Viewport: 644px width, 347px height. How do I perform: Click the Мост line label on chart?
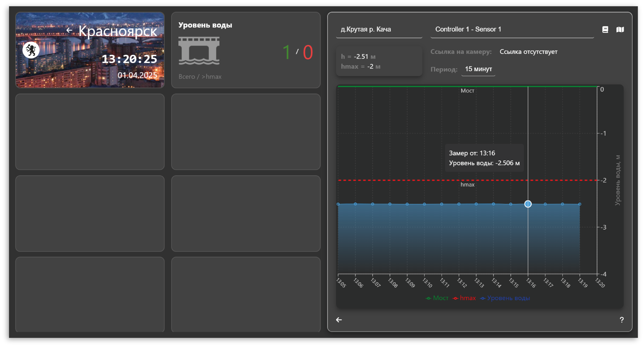(x=467, y=91)
